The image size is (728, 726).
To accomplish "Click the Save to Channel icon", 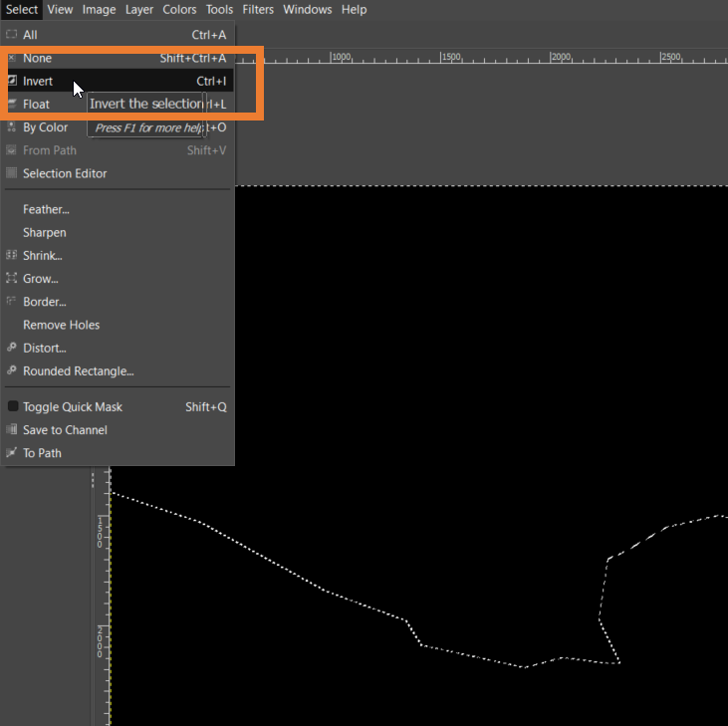I will [x=12, y=430].
